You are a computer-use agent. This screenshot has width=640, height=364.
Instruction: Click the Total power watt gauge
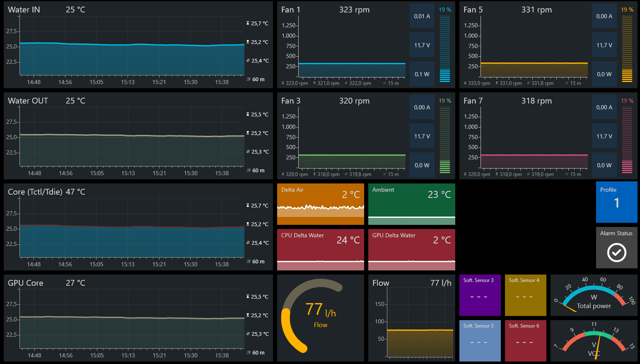tap(594, 295)
